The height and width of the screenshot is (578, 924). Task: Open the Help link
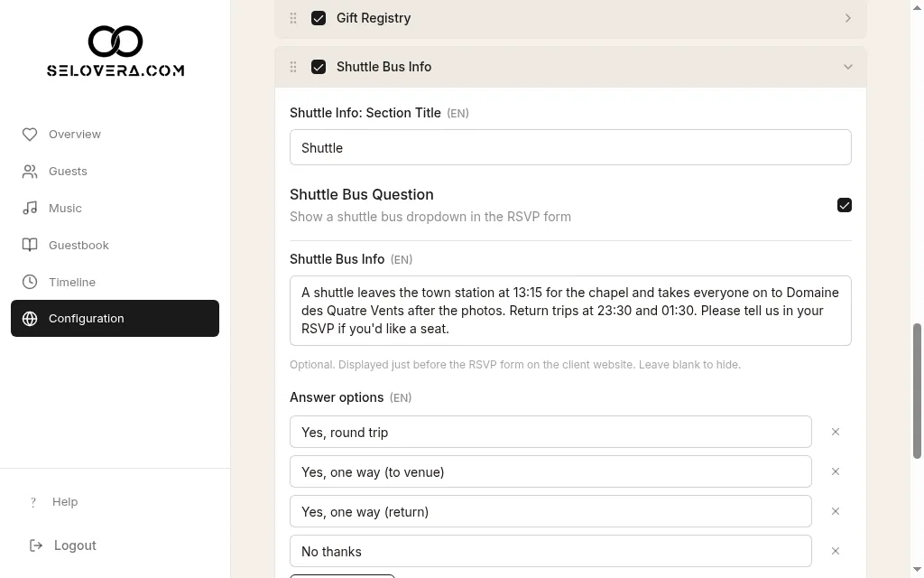point(65,502)
